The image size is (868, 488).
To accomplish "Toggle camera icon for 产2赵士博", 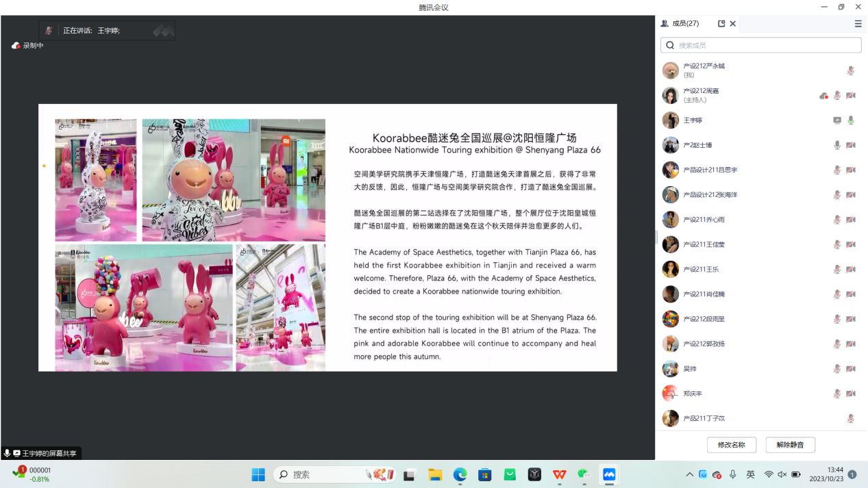I will click(851, 145).
